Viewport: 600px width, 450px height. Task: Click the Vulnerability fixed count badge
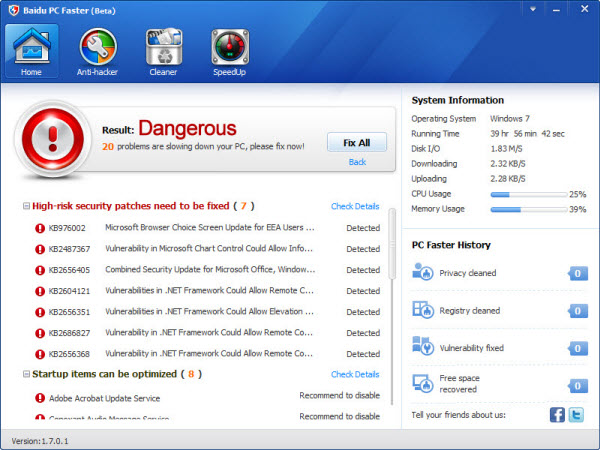point(578,349)
